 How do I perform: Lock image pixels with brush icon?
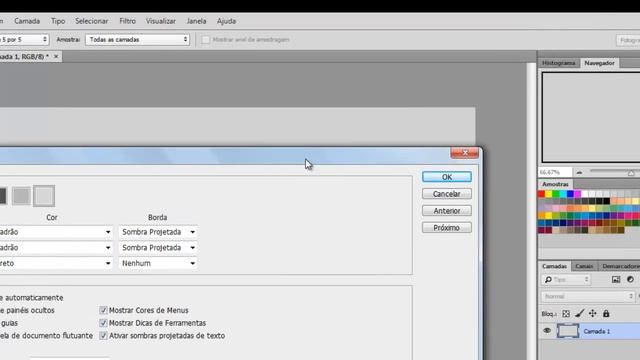click(x=579, y=314)
